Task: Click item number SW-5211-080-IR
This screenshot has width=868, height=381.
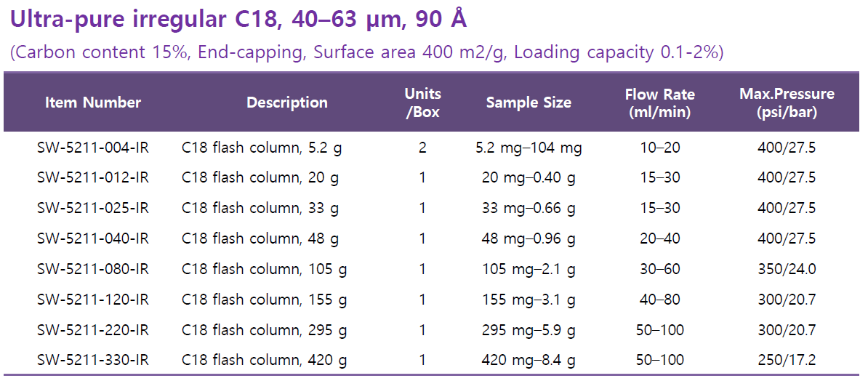Action: [x=93, y=269]
